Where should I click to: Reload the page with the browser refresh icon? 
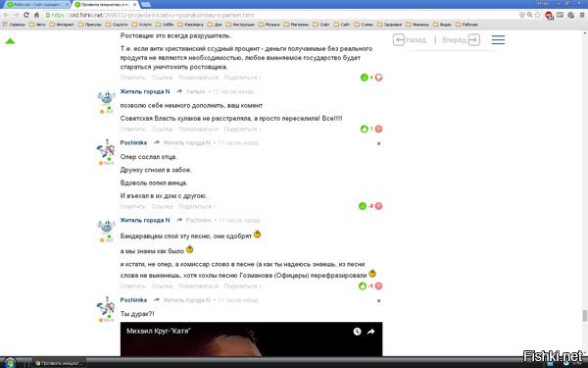[26, 15]
